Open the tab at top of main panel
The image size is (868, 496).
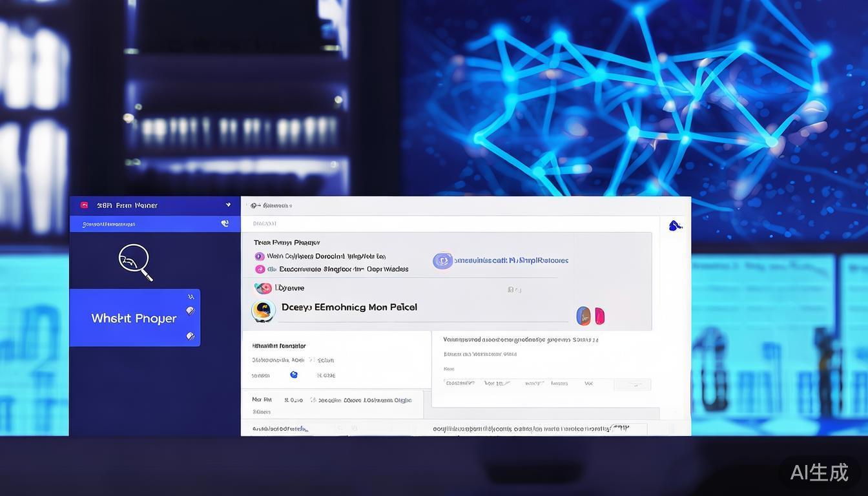271,205
